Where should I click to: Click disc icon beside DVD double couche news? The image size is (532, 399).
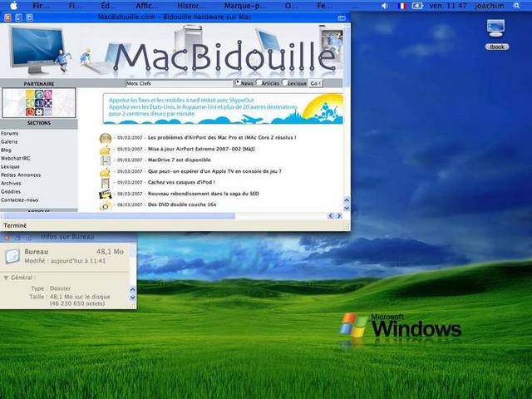(106, 205)
